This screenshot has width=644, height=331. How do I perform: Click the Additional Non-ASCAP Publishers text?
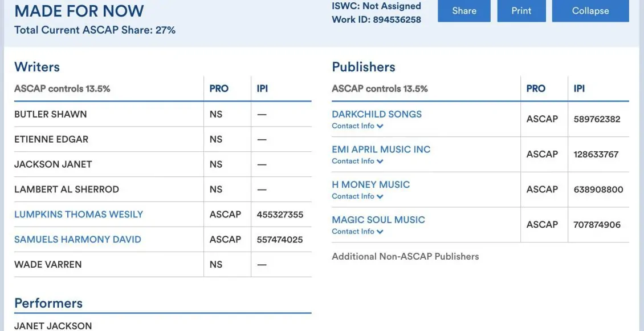pyautogui.click(x=405, y=257)
